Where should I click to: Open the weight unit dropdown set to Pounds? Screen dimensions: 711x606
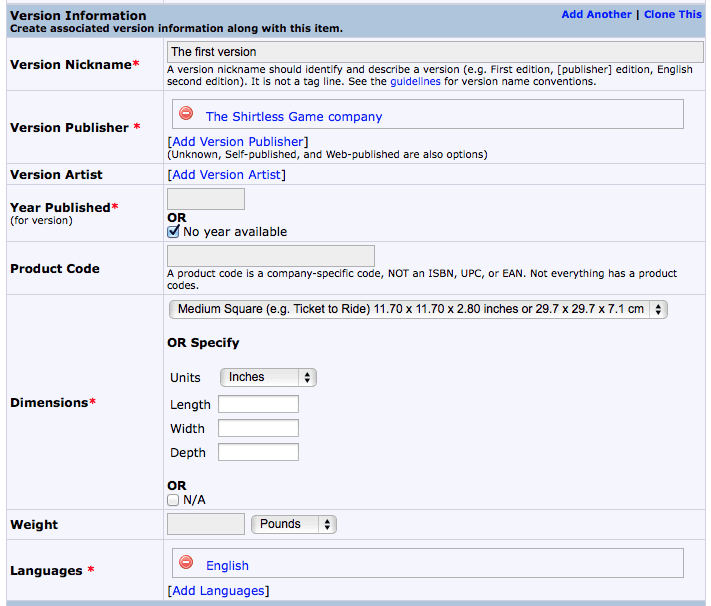[293, 524]
